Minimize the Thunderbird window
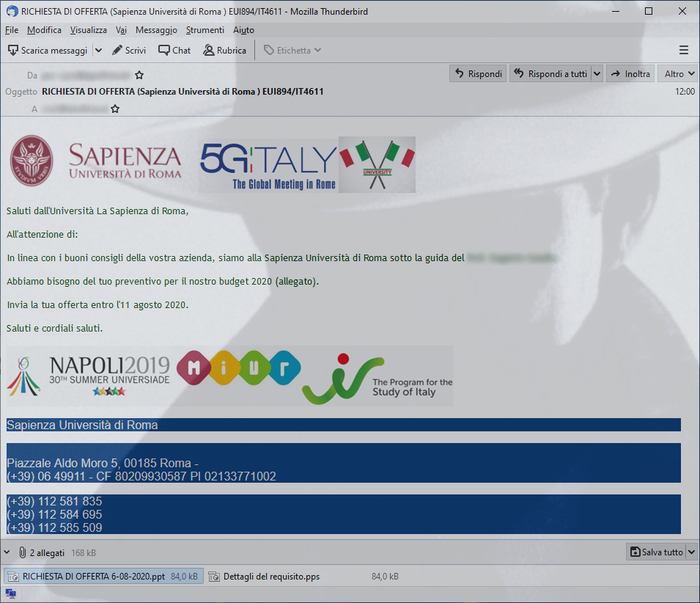The height and width of the screenshot is (603, 700). click(x=616, y=11)
